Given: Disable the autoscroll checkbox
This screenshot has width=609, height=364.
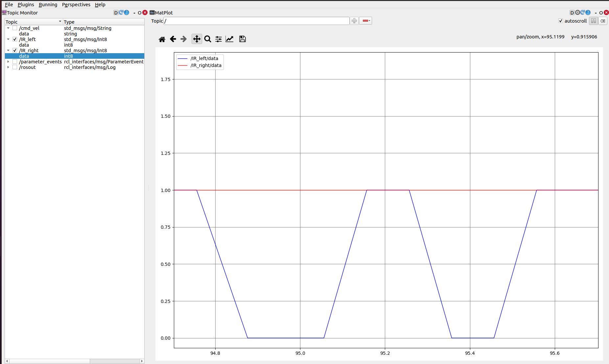Looking at the screenshot, I should [561, 21].
